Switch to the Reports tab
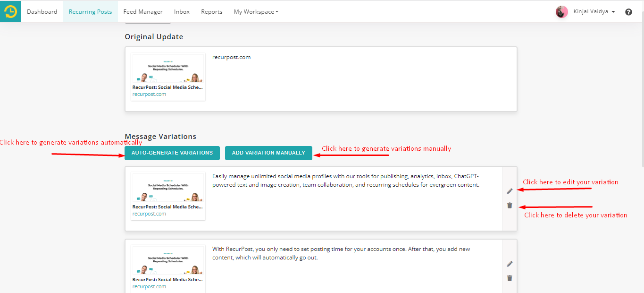 pyautogui.click(x=212, y=12)
